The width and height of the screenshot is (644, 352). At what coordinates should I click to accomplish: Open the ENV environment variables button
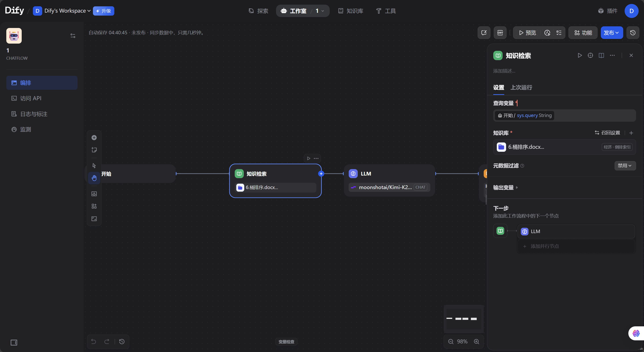(x=500, y=33)
